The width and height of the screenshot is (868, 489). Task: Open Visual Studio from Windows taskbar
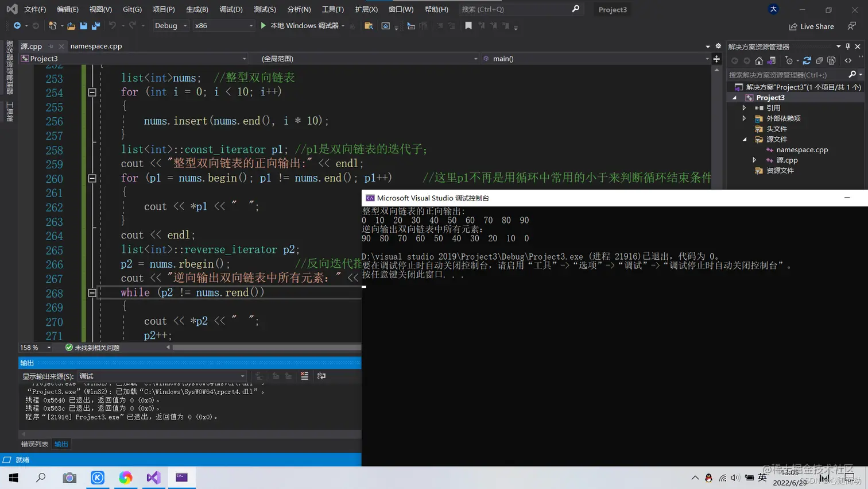pyautogui.click(x=153, y=478)
